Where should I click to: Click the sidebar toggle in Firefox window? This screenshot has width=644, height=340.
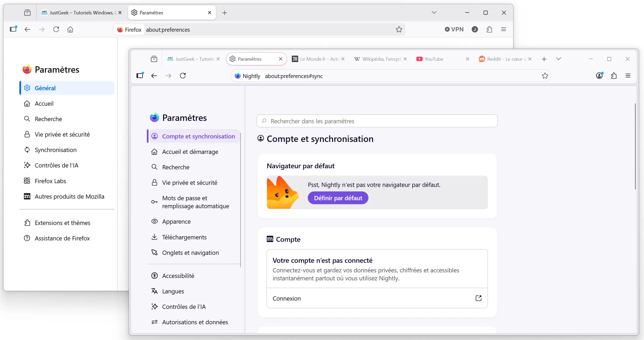13,29
